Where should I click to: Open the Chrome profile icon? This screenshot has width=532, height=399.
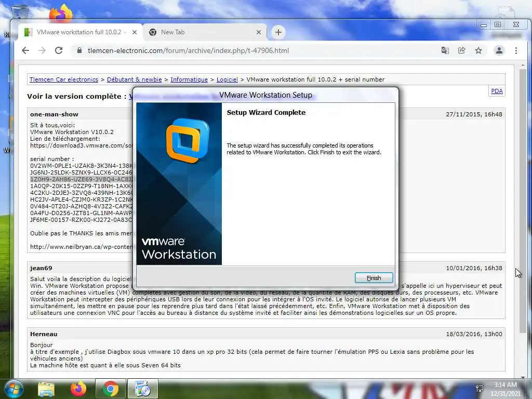click(x=499, y=50)
